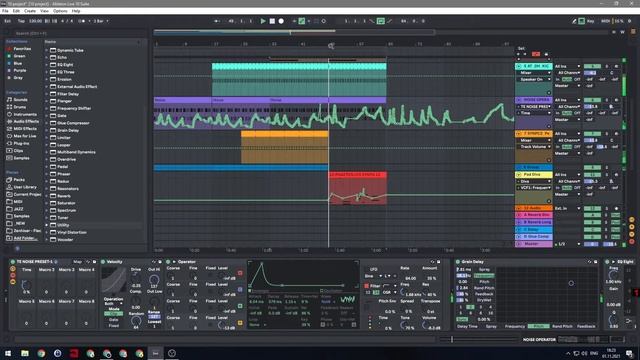
Task: Open File Explorer from taskbar
Action: [25, 353]
